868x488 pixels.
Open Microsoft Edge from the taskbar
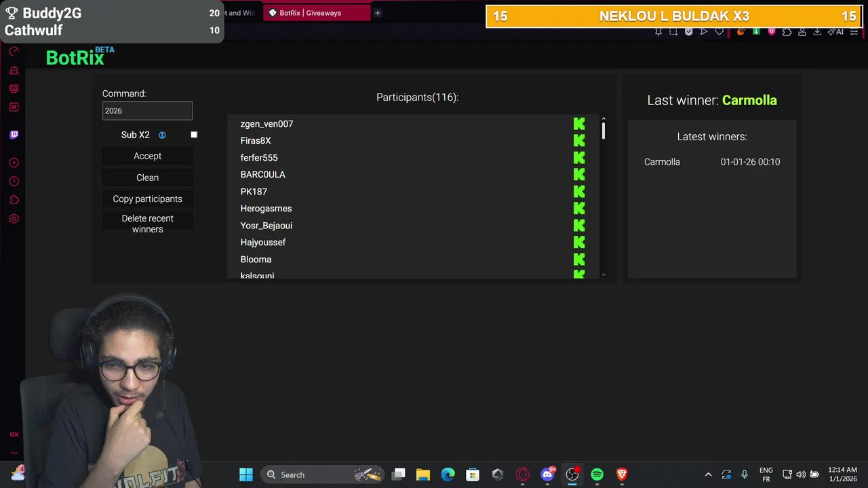tap(448, 474)
